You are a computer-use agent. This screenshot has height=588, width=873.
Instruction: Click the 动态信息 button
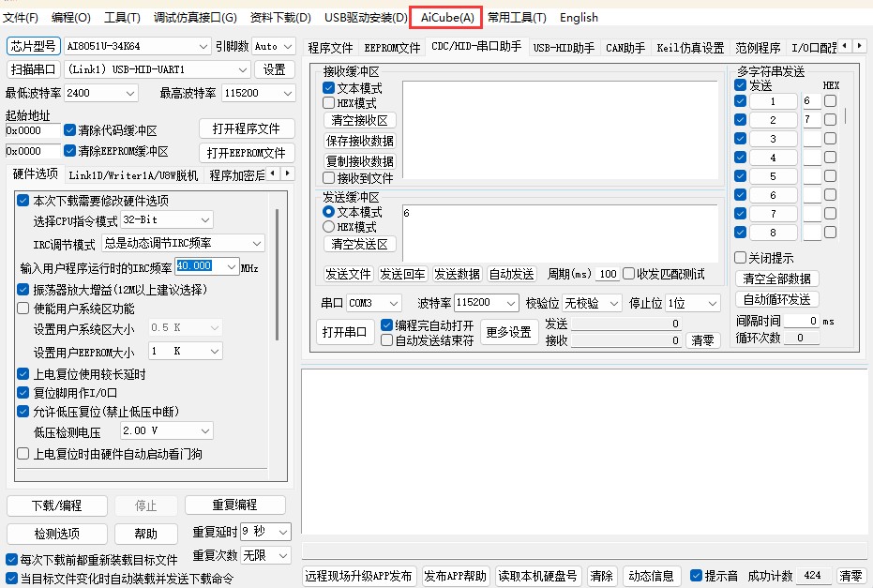coord(652,576)
